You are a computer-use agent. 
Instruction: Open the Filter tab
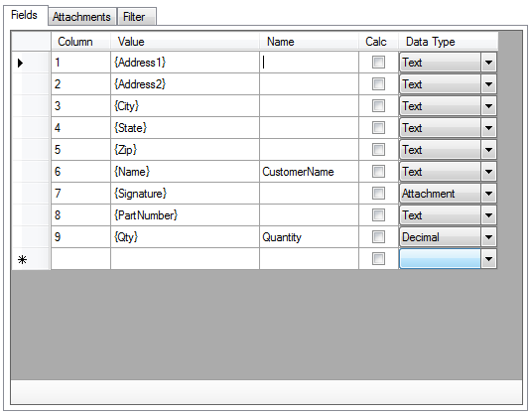pyautogui.click(x=136, y=17)
